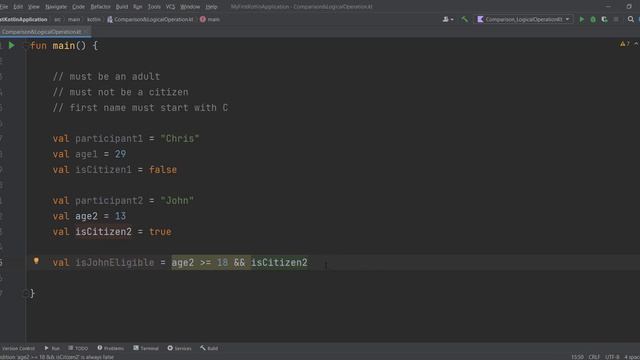Click the 'false' value of isCitizen1
This screenshot has height=360, width=640.
point(163,169)
